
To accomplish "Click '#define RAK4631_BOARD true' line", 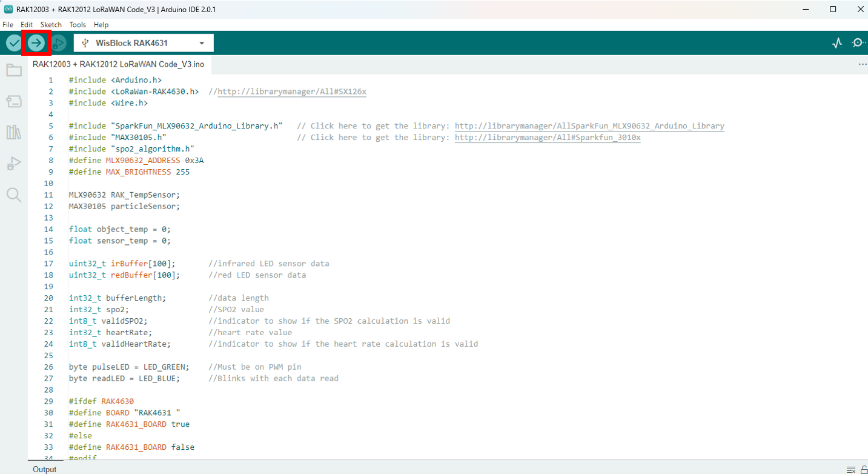I will tap(129, 424).
